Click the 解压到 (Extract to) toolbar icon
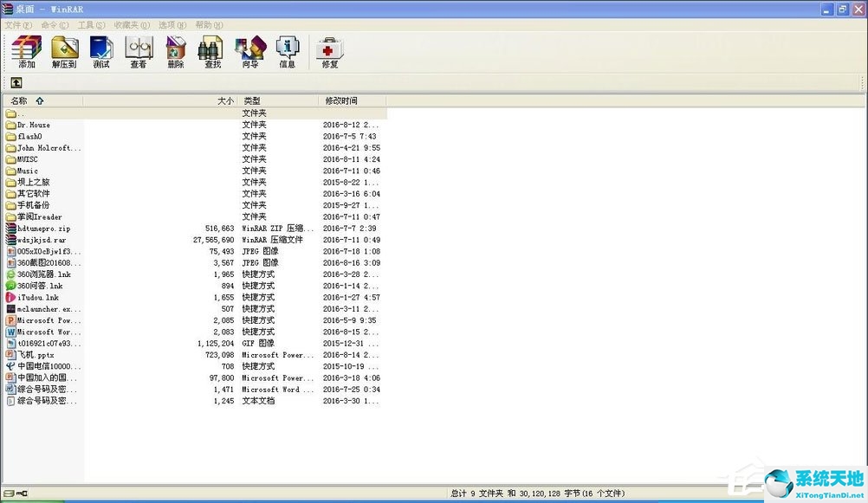The height and width of the screenshot is (503, 868). click(64, 51)
